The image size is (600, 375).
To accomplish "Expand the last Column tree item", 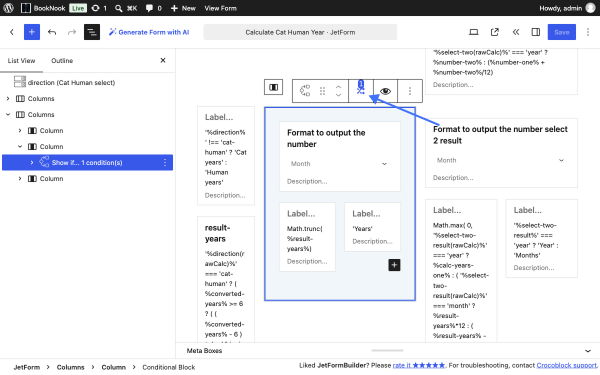I will click(20, 179).
